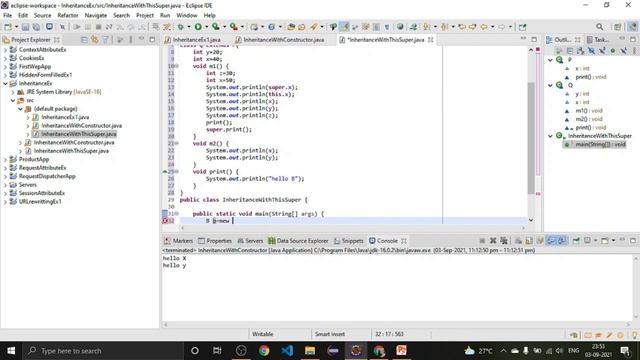Click the Save toolbar icon
The image size is (640, 360).
pos(25,27)
